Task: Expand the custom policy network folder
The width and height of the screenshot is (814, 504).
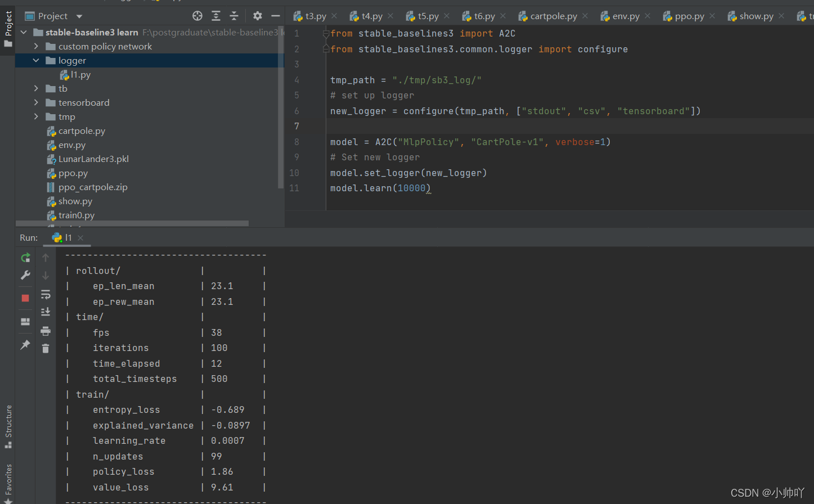Action: pyautogui.click(x=36, y=46)
